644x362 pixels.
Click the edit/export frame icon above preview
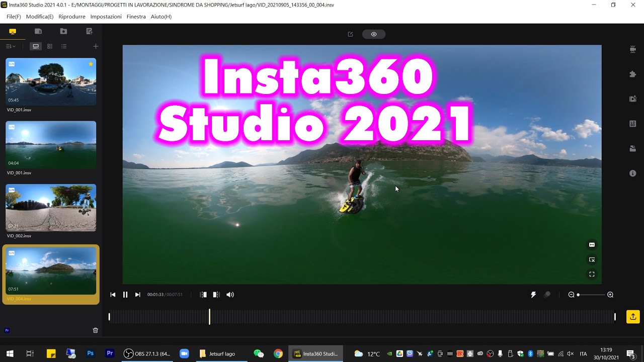click(x=350, y=34)
